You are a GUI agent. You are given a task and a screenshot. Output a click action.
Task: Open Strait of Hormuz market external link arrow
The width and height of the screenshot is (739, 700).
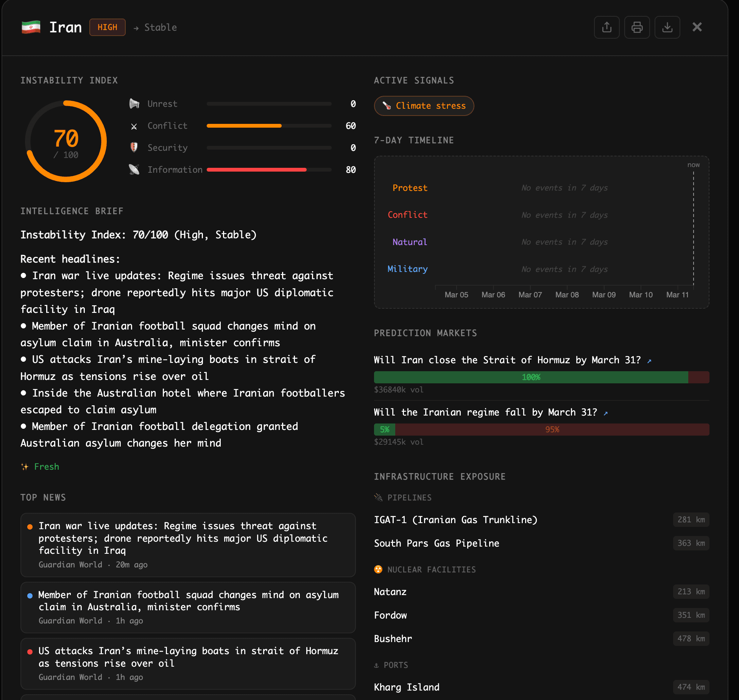click(x=649, y=361)
